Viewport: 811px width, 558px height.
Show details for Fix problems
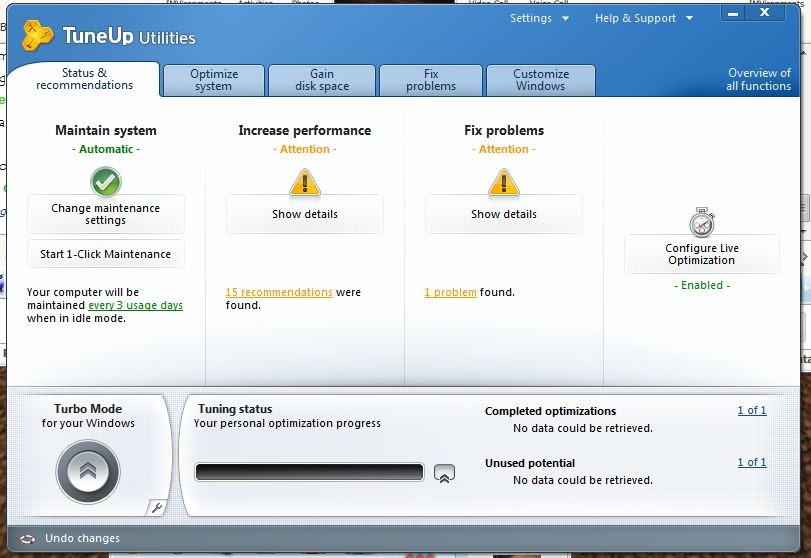coord(503,214)
